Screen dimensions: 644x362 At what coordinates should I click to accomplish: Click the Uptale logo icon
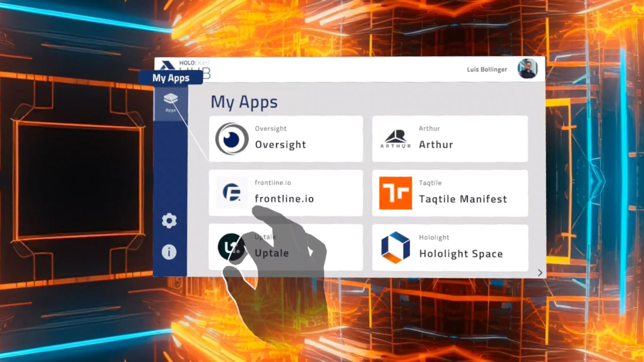pos(232,248)
